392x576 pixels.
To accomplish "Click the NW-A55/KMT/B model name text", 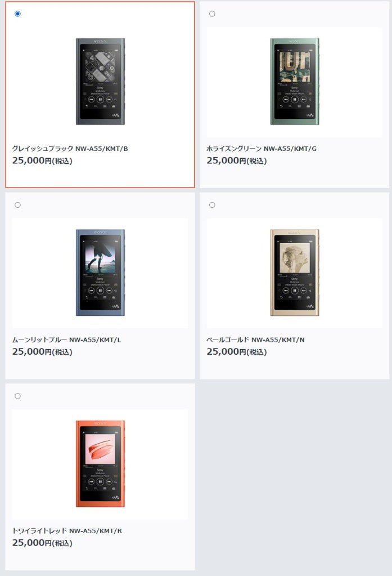I will pos(102,149).
